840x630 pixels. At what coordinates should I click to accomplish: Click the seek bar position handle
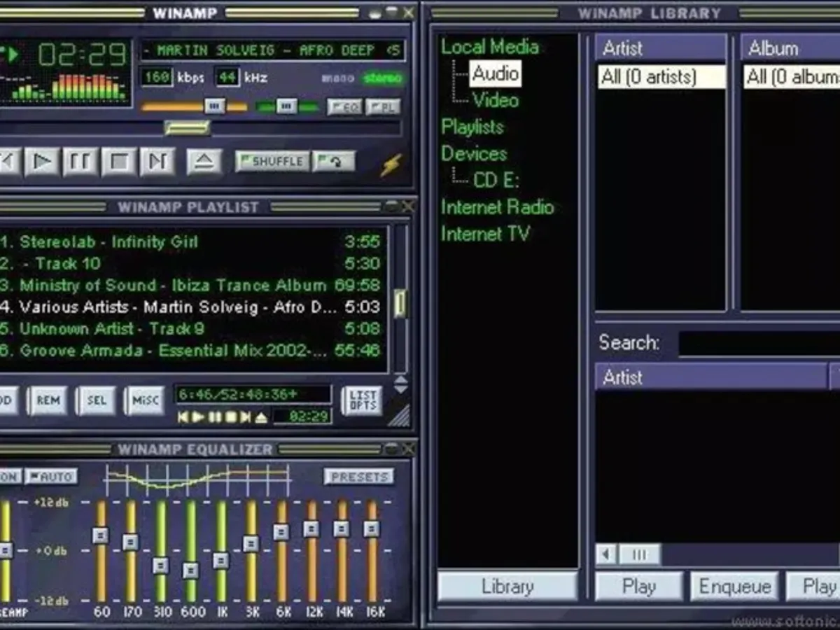(187, 128)
